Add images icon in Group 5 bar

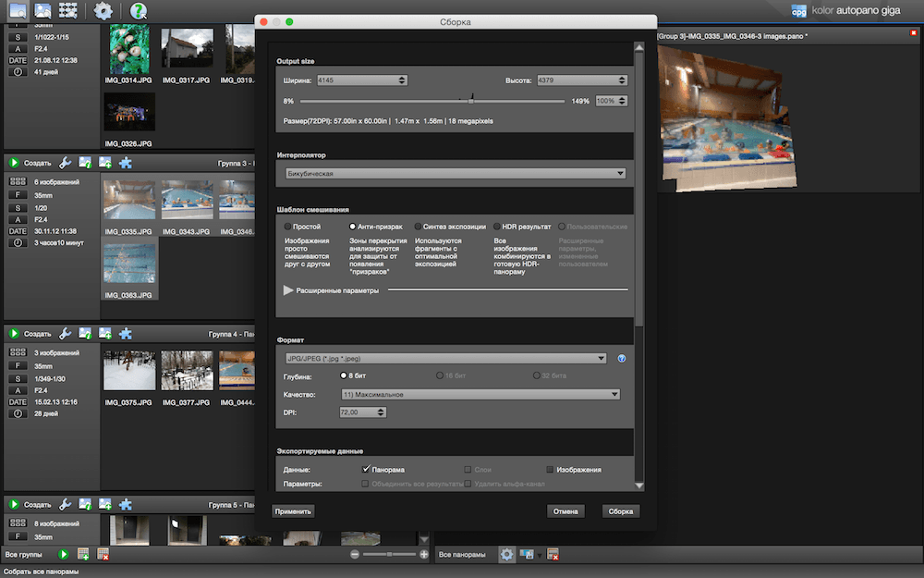pos(105,505)
